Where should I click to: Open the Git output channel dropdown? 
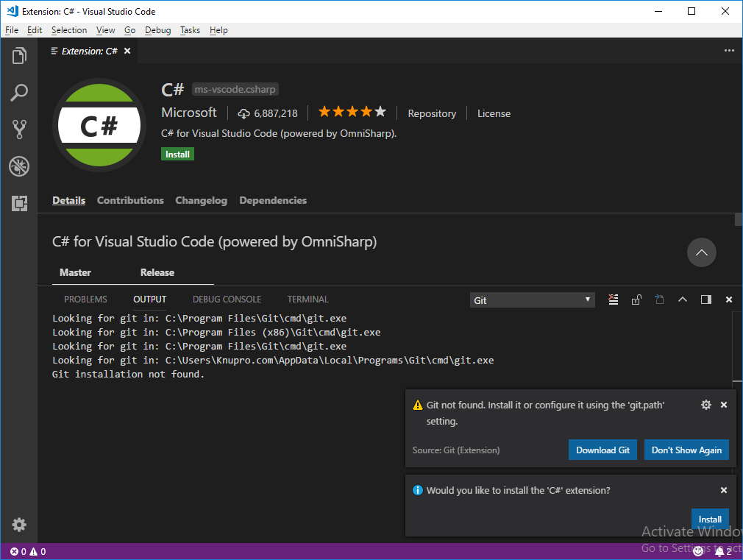pos(532,300)
